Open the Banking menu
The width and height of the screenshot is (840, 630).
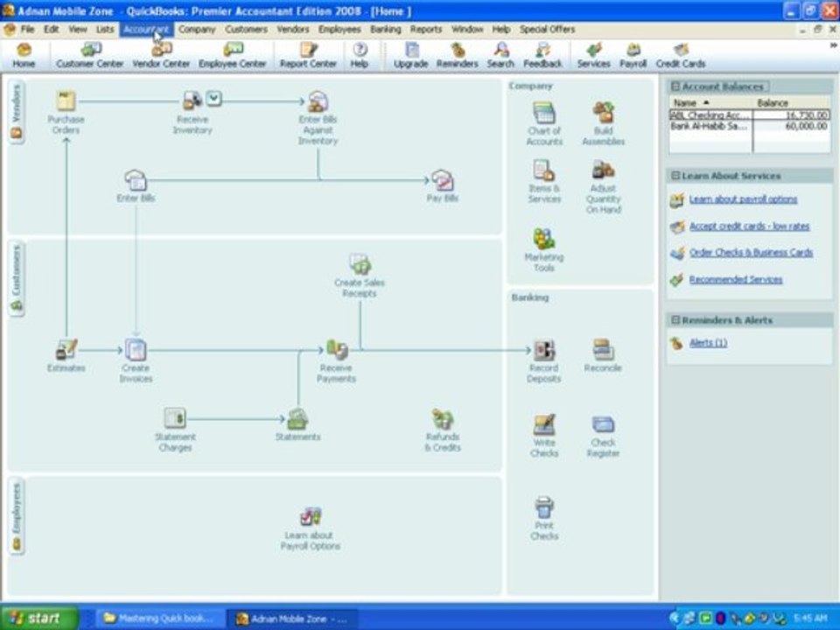click(385, 29)
